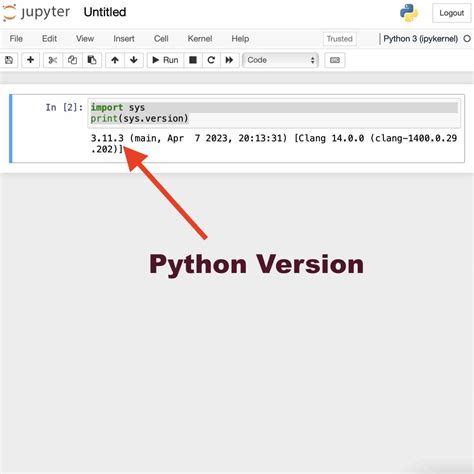Open the Kernel menu
The image size is (474, 474).
[200, 39]
